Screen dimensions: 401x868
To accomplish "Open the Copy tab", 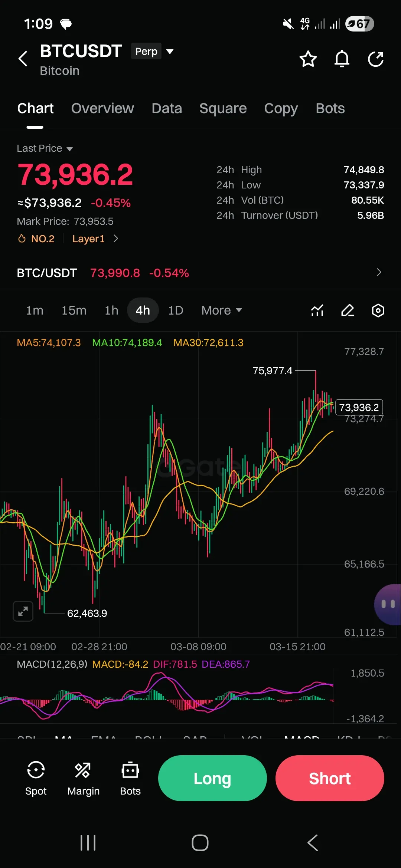I will coord(281,108).
